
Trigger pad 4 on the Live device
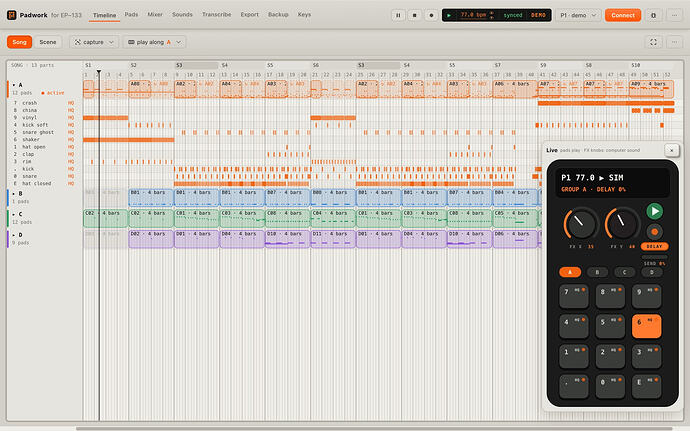point(574,326)
